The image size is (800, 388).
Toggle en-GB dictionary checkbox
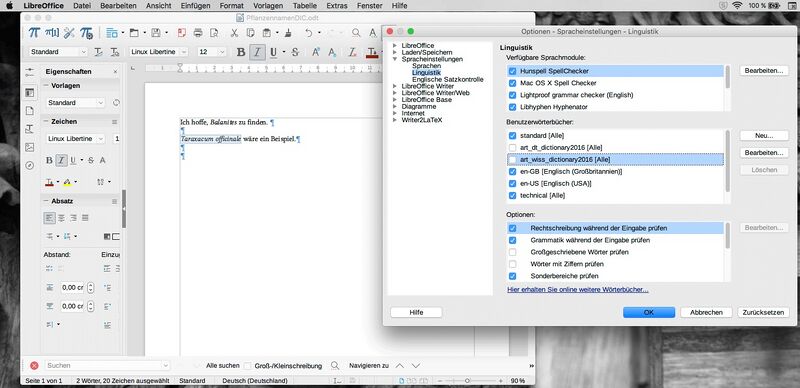pyautogui.click(x=513, y=172)
